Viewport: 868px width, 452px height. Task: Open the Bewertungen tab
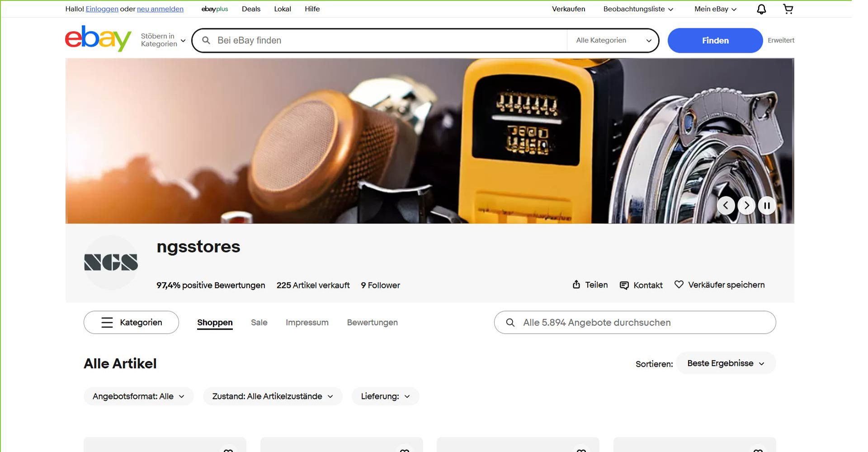point(372,323)
